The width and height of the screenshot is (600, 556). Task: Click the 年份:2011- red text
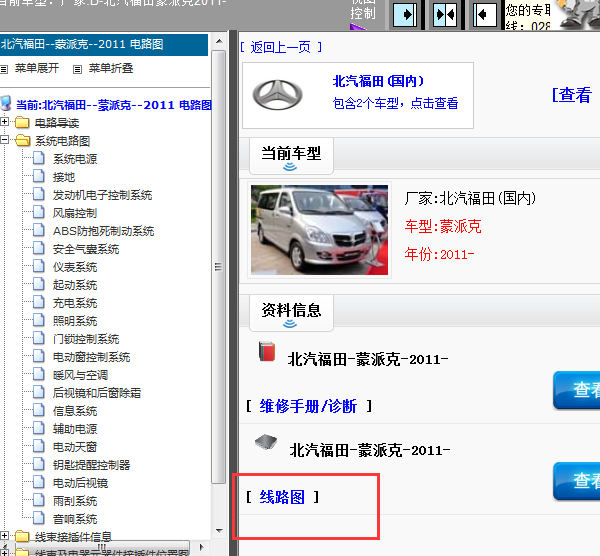tap(439, 254)
